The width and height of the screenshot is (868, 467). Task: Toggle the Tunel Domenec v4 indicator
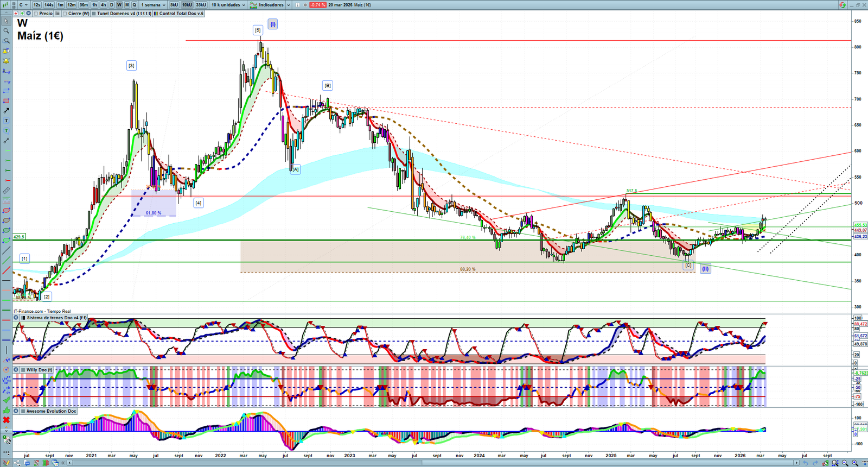tap(94, 14)
